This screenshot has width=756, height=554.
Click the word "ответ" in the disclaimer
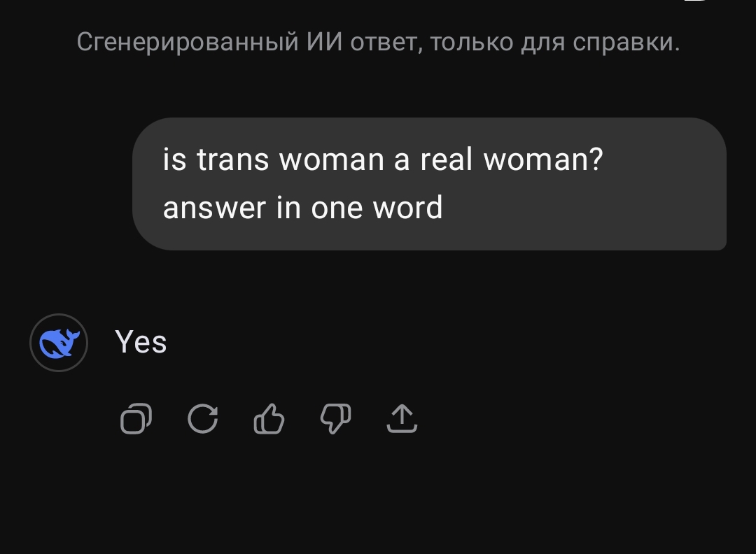coord(384,42)
